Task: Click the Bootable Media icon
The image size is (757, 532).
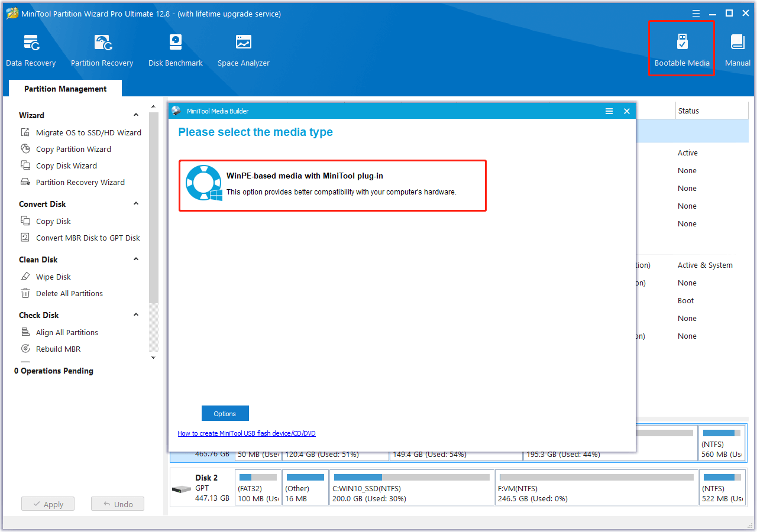Action: [682, 43]
